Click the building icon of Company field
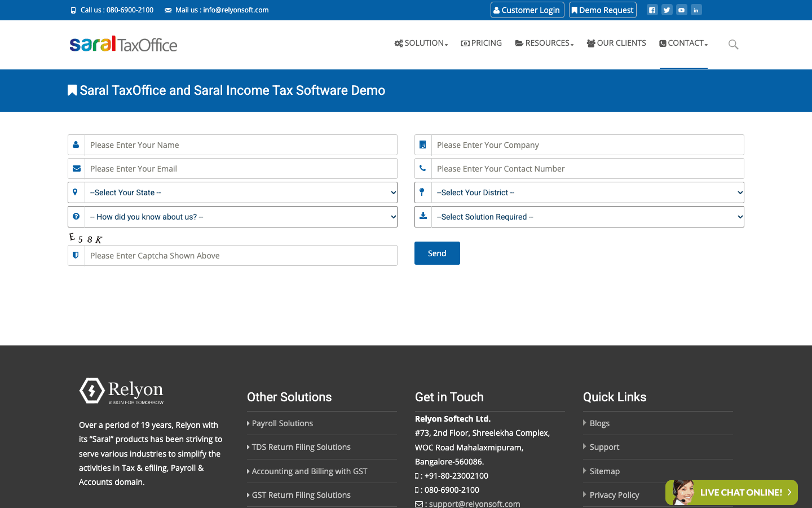Viewport: 812px width, 508px height. (423, 145)
